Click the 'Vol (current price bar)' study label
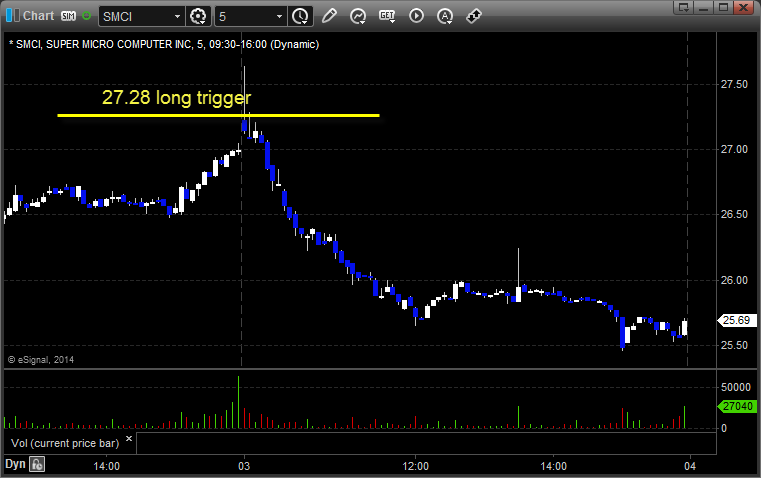The image size is (761, 478). 65,443
